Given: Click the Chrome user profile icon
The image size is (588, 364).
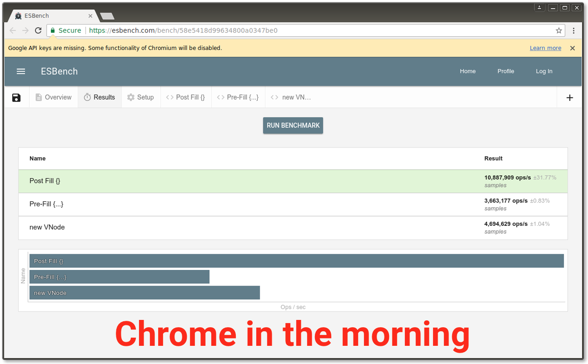Looking at the screenshot, I should point(539,7).
